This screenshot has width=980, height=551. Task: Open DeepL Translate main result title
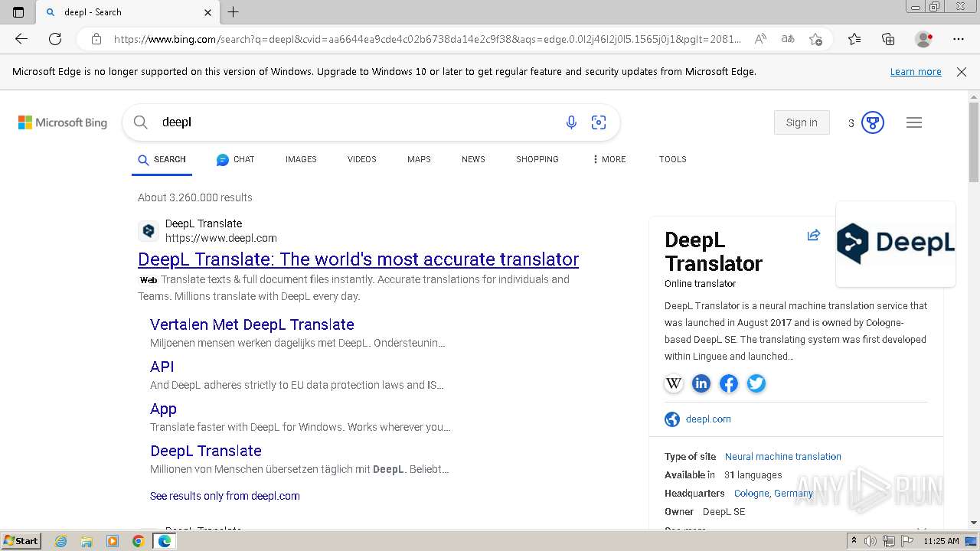click(358, 259)
